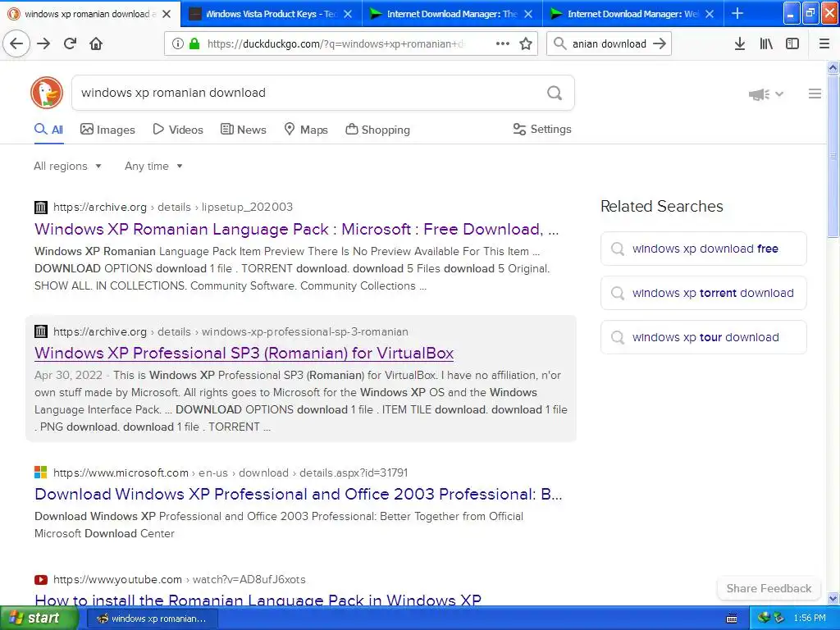Close the windows xp romanian download tab
840x630 pixels.
coord(167,14)
